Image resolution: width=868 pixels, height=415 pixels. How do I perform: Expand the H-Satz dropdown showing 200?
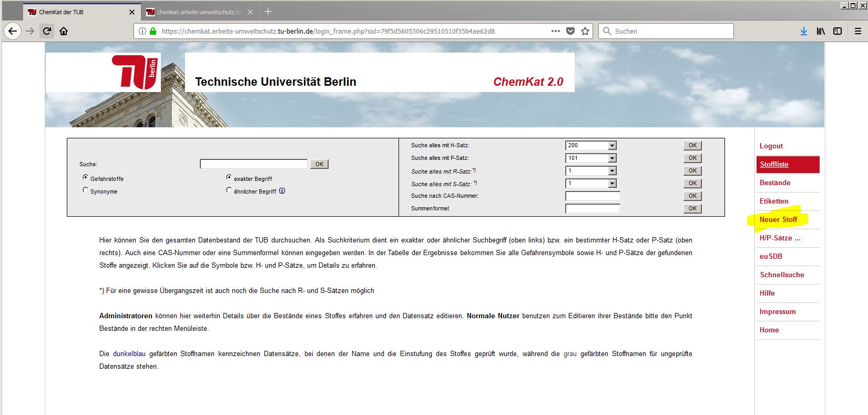tap(612, 146)
